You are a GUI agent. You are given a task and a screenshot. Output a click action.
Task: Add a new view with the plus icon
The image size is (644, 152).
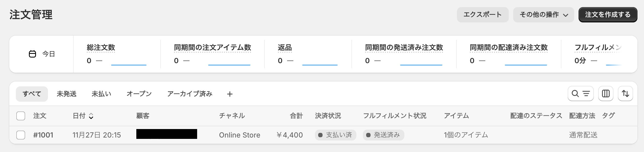coord(230,94)
